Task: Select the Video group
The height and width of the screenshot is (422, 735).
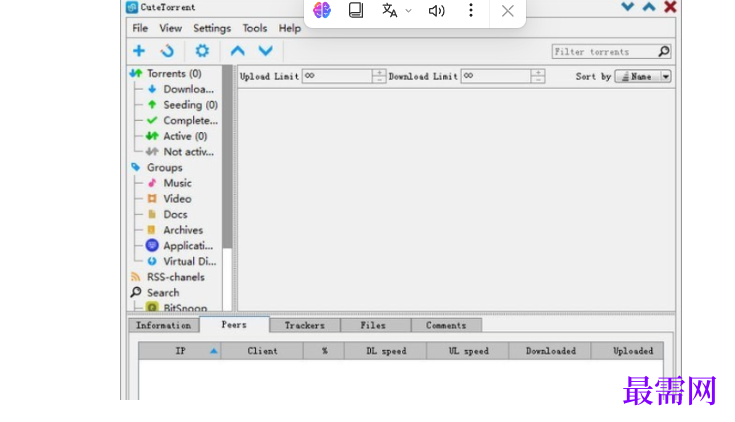Action: coord(177,199)
